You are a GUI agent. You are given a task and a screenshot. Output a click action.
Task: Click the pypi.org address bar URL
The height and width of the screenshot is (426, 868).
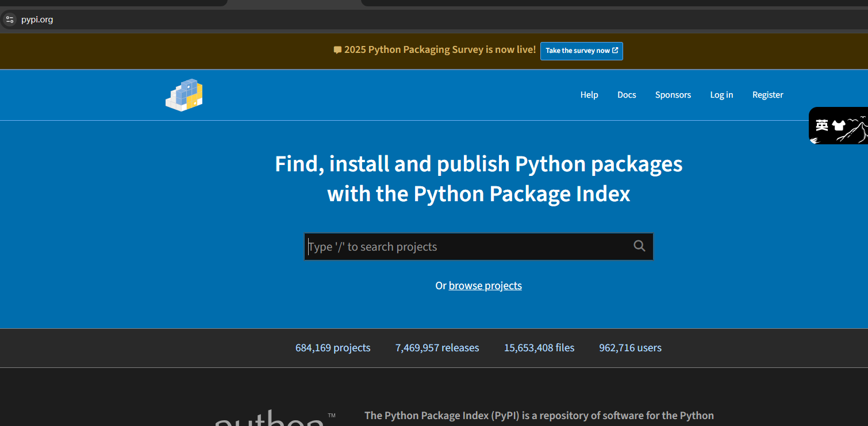point(37,20)
